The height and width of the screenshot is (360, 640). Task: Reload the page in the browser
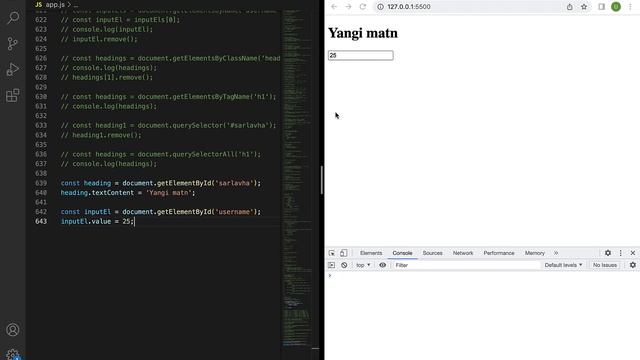coord(362,7)
